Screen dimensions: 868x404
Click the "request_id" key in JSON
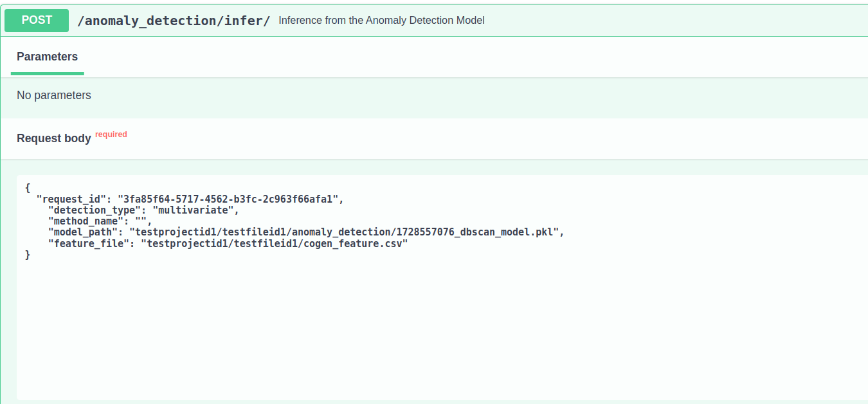pyautogui.click(x=71, y=199)
